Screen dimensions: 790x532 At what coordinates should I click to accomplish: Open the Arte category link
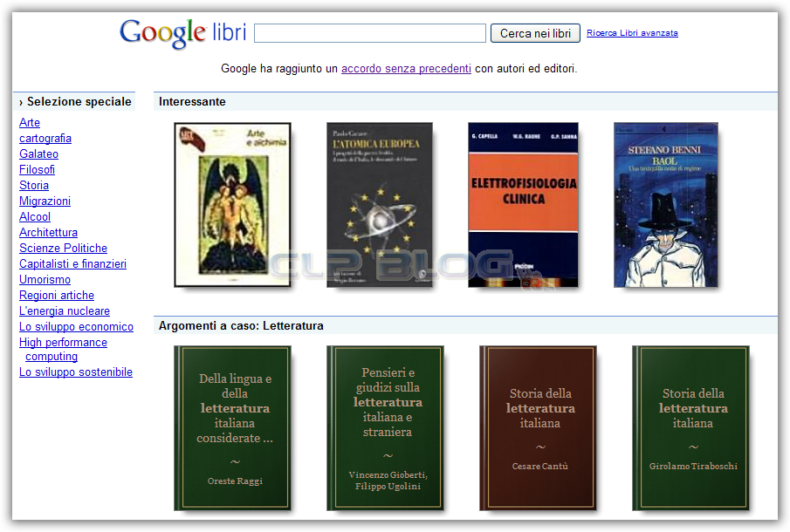pyautogui.click(x=29, y=122)
